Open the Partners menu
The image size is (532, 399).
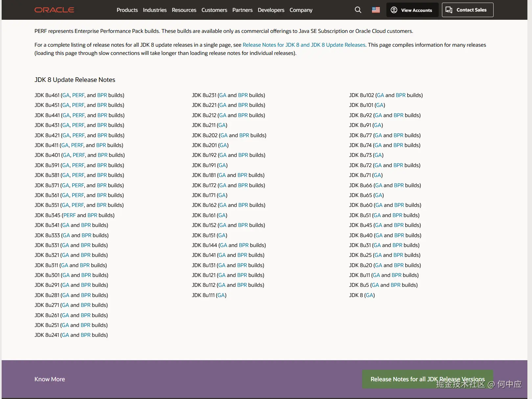point(243,10)
